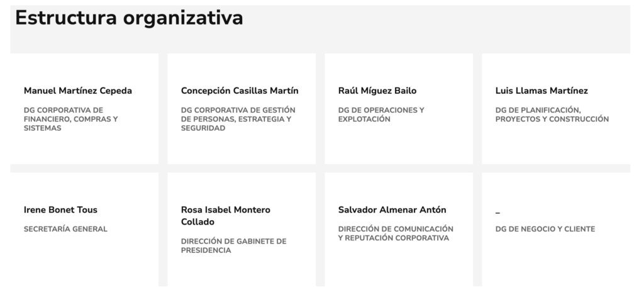Click Salvador Almenar Antón's name
Image resolution: width=644 pixels, height=302 pixels.
pyautogui.click(x=392, y=210)
